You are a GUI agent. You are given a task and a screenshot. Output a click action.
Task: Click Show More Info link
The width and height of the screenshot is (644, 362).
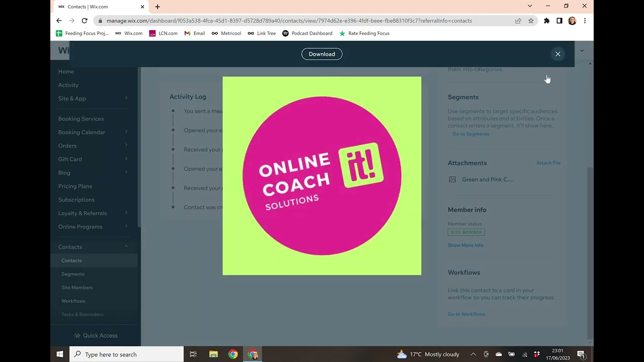[x=465, y=245]
